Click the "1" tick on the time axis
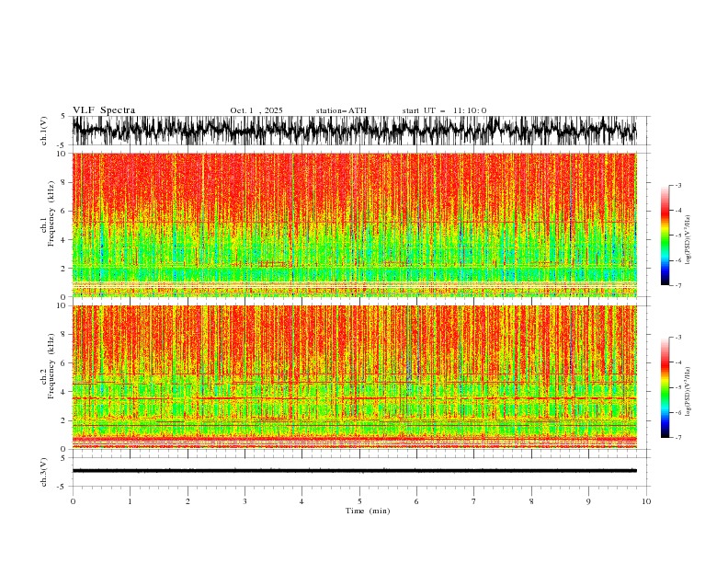 click(x=130, y=501)
